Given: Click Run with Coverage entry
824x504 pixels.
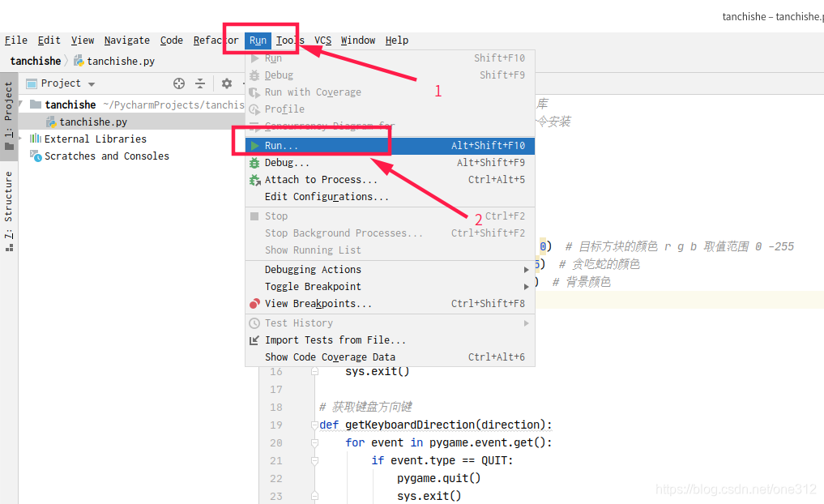Looking at the screenshot, I should tap(390, 92).
